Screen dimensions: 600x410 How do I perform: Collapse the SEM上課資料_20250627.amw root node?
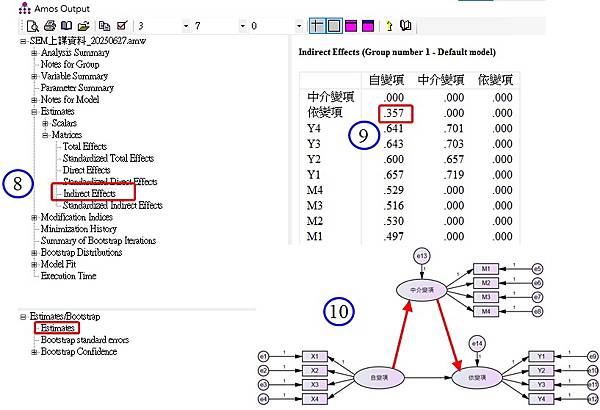click(23, 41)
